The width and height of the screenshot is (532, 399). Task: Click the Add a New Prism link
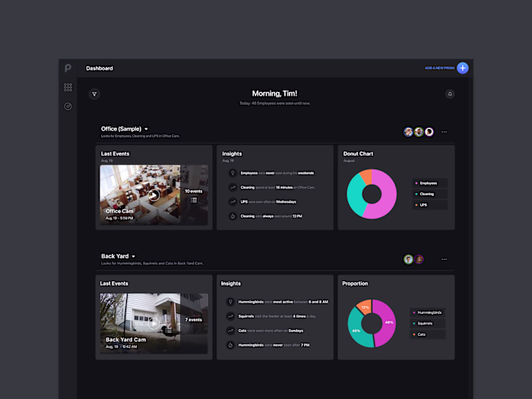[x=439, y=68]
